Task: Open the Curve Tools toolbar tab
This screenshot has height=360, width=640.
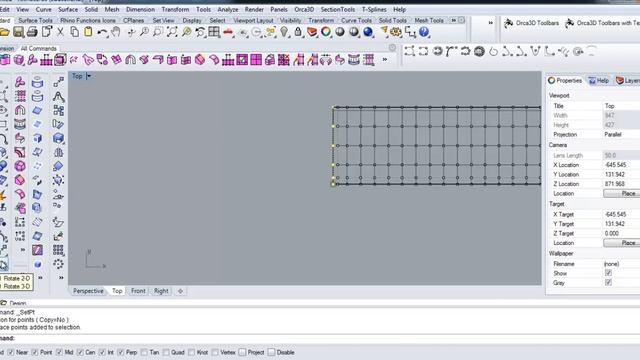Action: tap(356, 20)
